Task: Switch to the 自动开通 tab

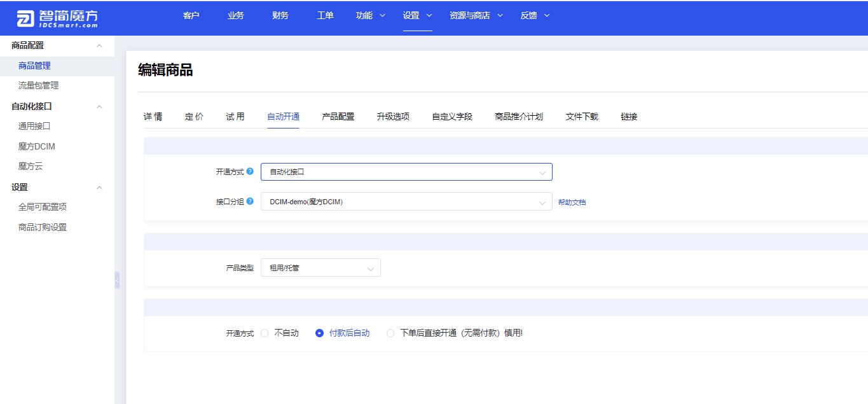Action: click(283, 116)
